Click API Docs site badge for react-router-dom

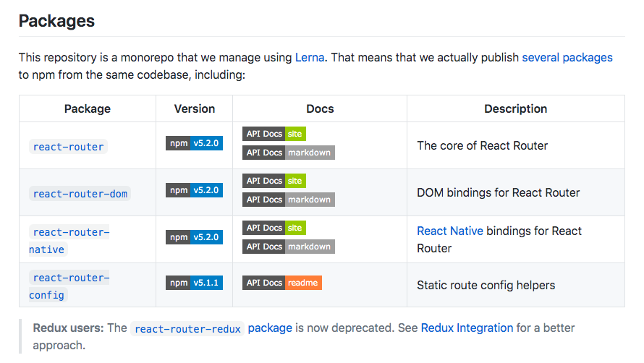(x=274, y=181)
